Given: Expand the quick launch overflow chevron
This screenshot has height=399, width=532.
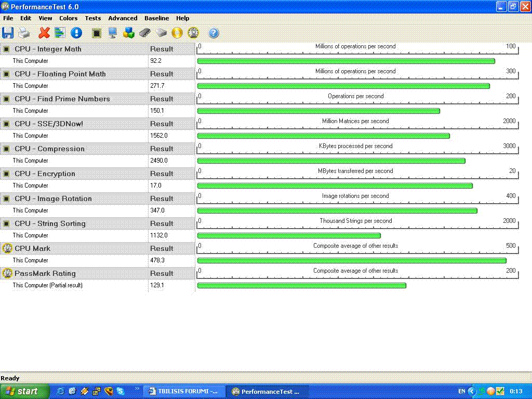Looking at the screenshot, I should point(137,389).
